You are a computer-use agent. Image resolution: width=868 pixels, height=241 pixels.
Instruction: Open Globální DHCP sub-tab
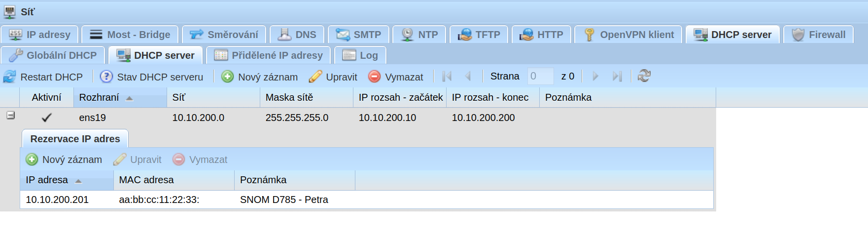(53, 55)
